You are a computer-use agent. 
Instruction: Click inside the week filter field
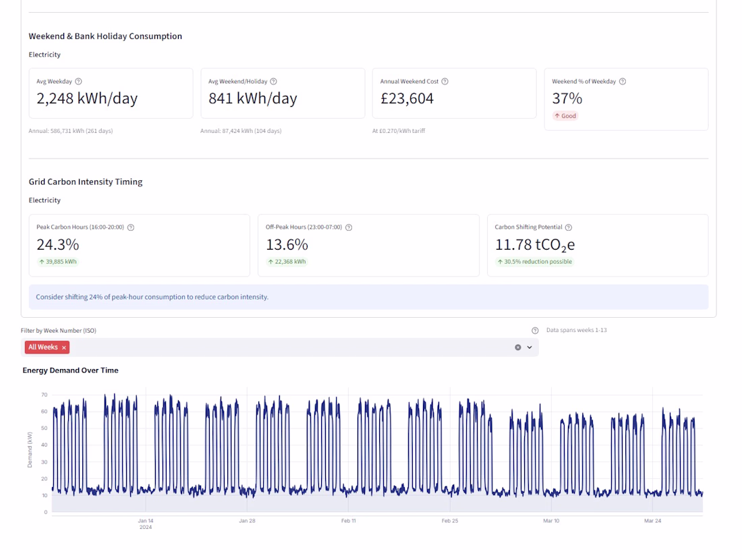280,347
